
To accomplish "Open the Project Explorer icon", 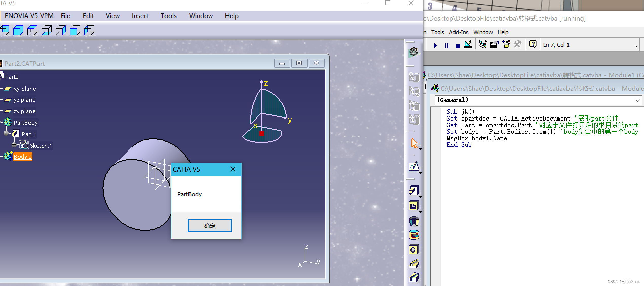I will coord(482,45).
